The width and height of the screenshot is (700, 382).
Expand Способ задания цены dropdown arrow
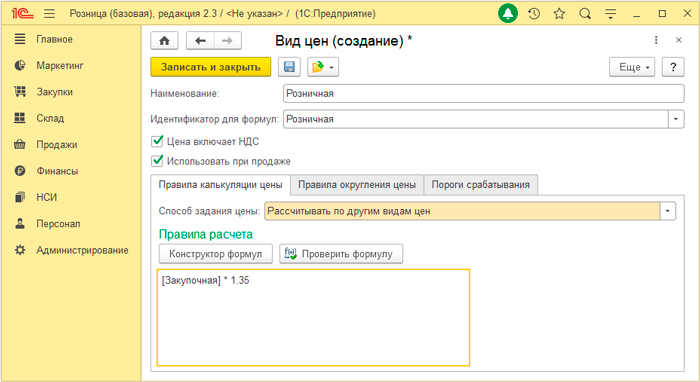(x=668, y=211)
